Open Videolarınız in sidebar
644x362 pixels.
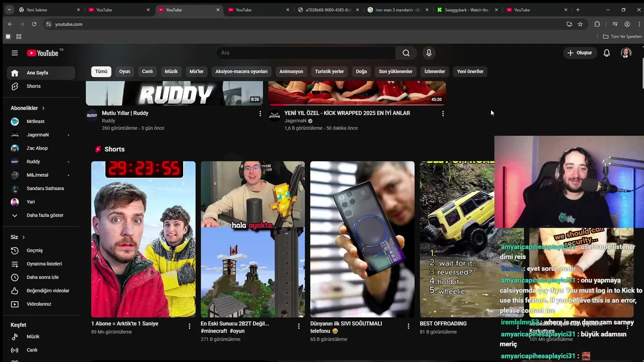click(41, 304)
